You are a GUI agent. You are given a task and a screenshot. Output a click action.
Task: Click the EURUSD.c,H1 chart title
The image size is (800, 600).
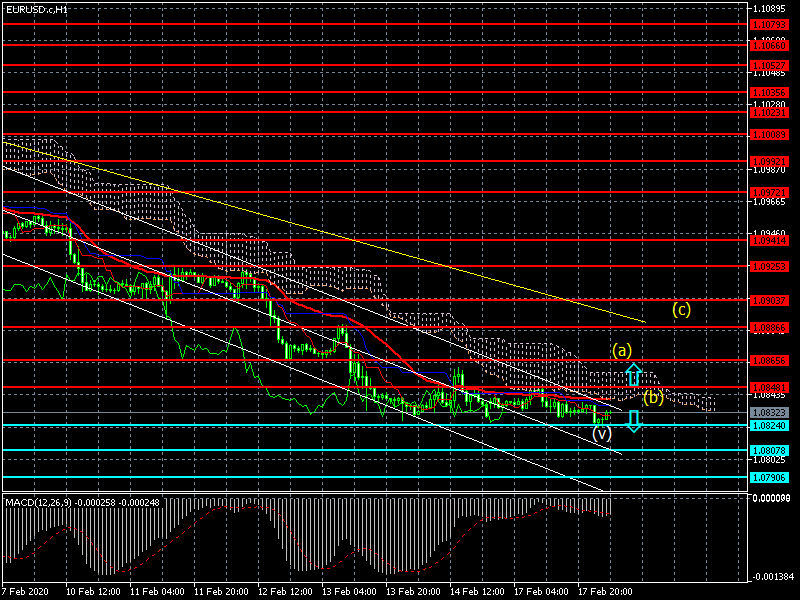pos(37,9)
